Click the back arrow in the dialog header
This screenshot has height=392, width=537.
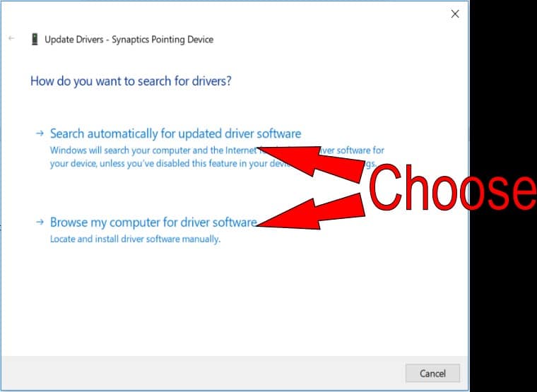click(11, 39)
